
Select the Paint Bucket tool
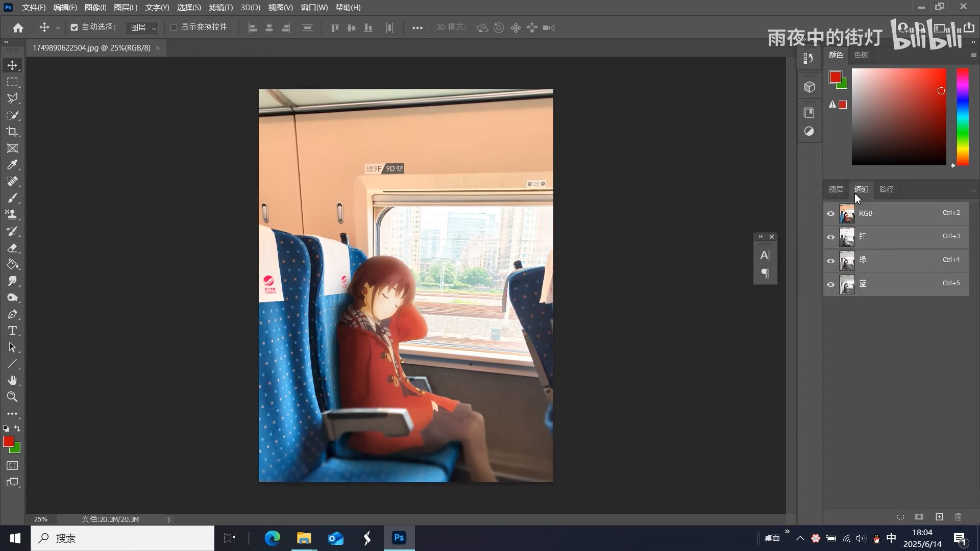[x=12, y=264]
